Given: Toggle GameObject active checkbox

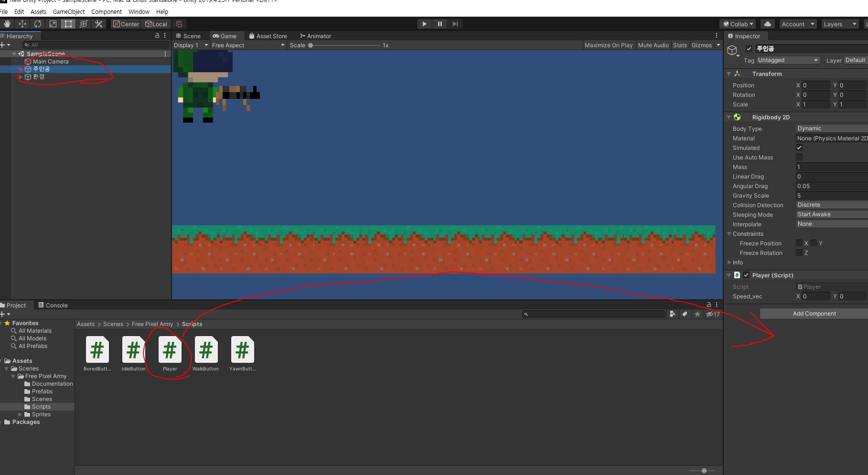Looking at the screenshot, I should (x=749, y=49).
